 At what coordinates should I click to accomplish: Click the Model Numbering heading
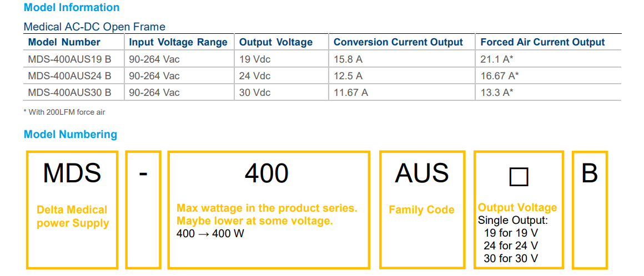click(71, 135)
